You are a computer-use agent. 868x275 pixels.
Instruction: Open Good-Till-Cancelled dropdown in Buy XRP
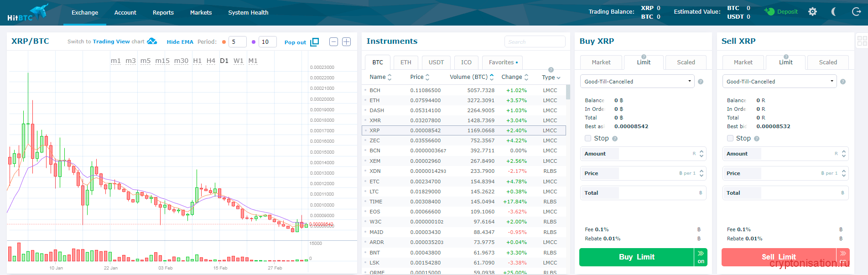(x=637, y=82)
